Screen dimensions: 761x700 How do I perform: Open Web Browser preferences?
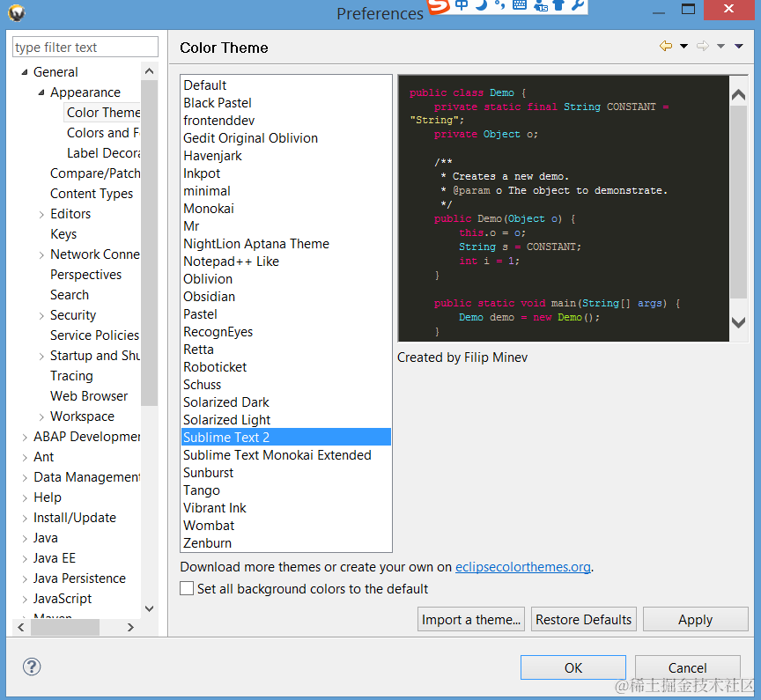click(x=89, y=396)
